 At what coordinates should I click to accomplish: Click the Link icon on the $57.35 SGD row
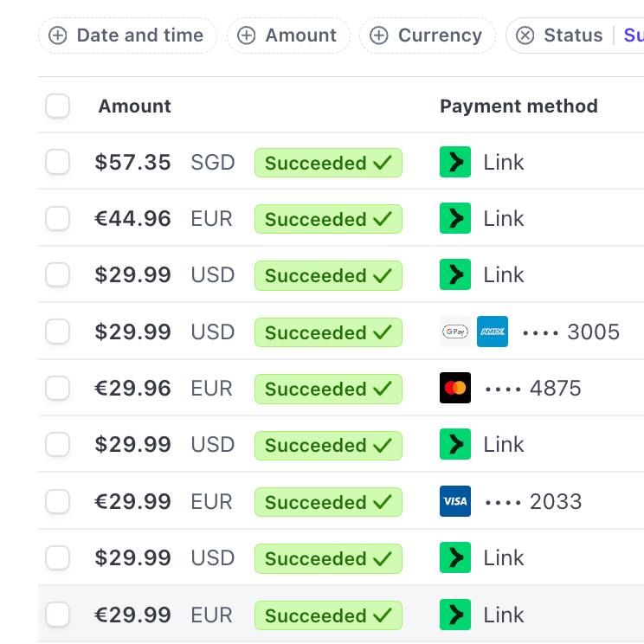tap(455, 162)
